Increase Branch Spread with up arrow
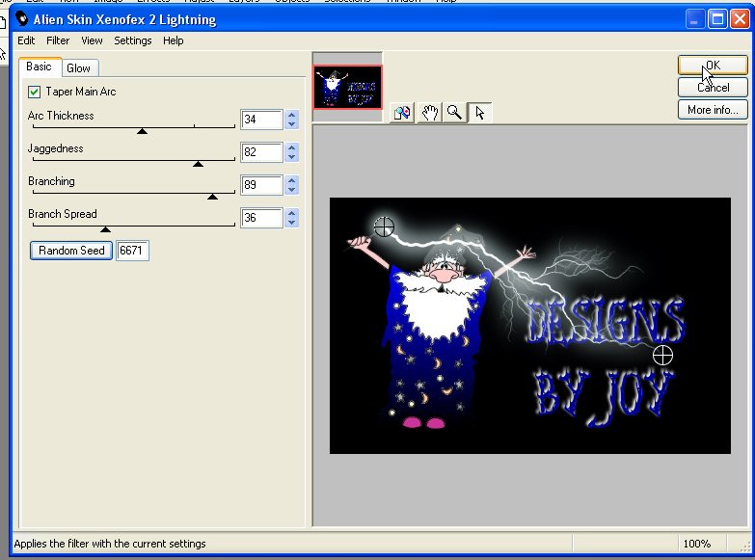The height and width of the screenshot is (560, 755). tap(292, 213)
